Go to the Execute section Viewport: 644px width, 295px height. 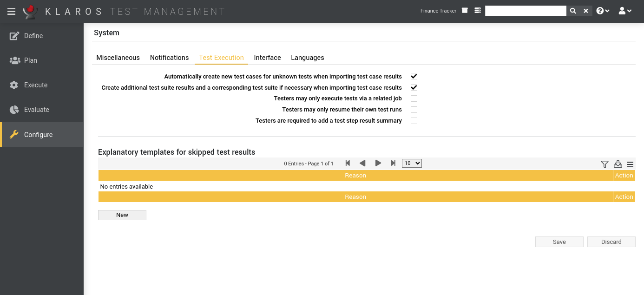click(35, 85)
